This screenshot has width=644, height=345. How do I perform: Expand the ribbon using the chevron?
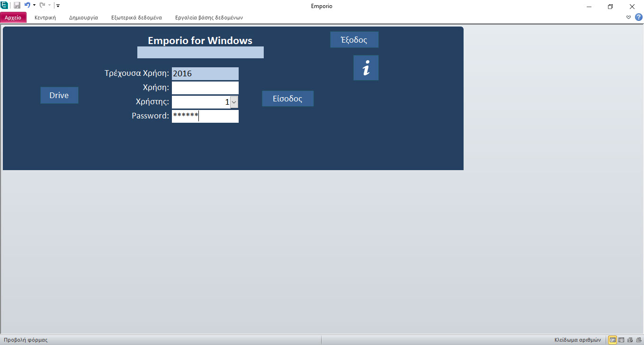point(628,17)
